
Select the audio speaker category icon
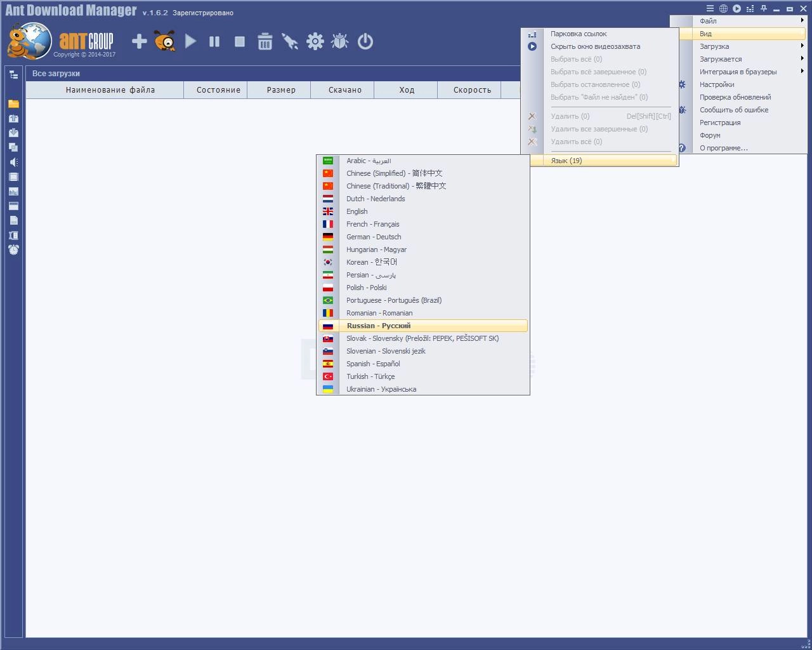[x=13, y=162]
